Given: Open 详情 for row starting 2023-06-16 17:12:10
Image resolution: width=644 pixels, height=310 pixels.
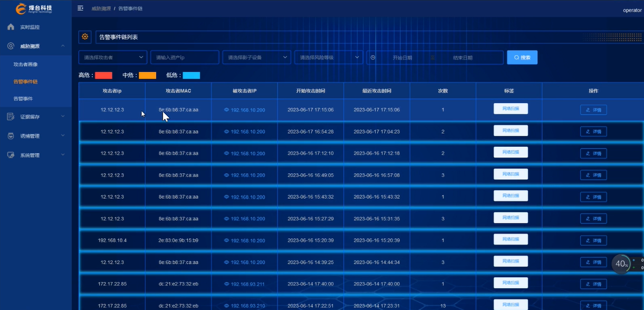Looking at the screenshot, I should (x=593, y=153).
